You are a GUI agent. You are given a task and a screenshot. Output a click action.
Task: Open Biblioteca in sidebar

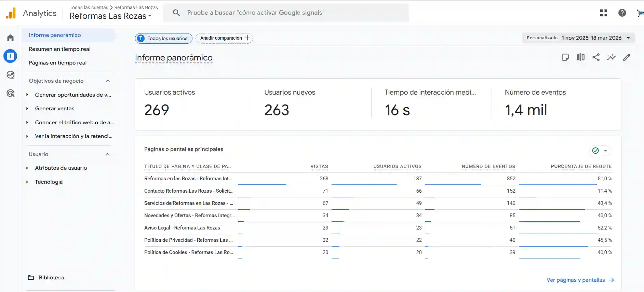pos(51,278)
